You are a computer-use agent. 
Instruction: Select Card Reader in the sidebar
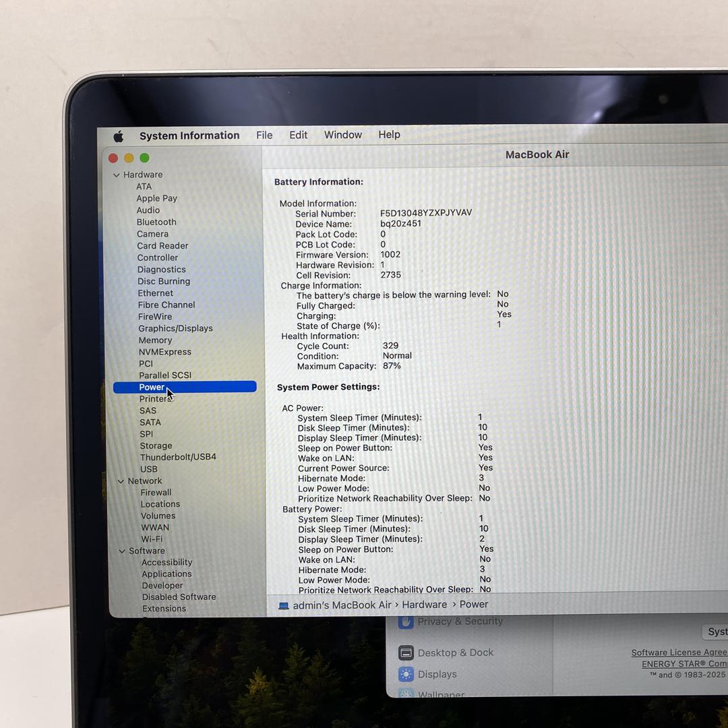[x=162, y=245]
